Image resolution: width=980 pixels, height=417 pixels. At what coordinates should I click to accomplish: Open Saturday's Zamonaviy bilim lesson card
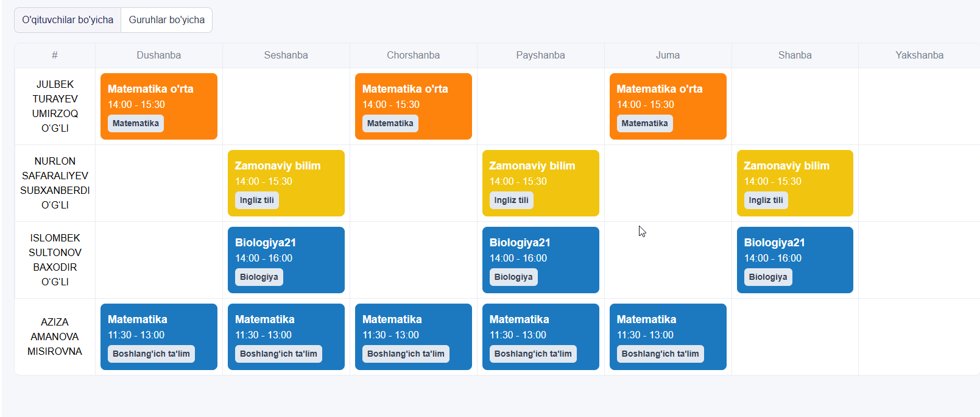pos(794,174)
